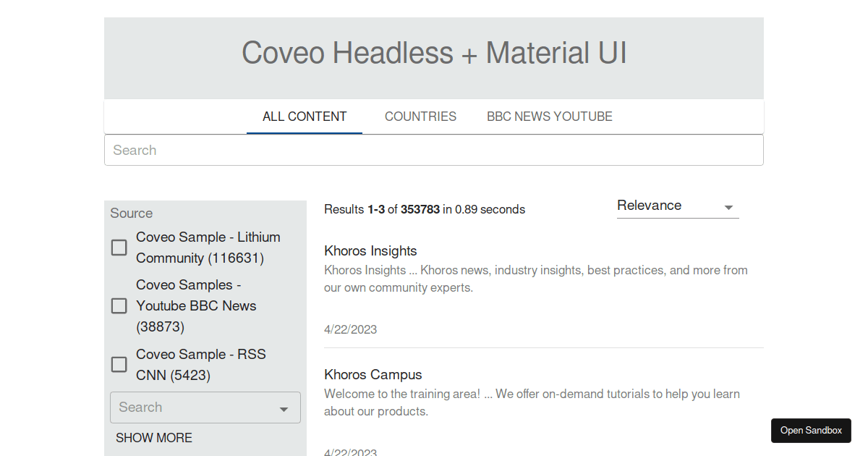Enable the Coveo Samples - Youtube BBC News filter

point(119,305)
